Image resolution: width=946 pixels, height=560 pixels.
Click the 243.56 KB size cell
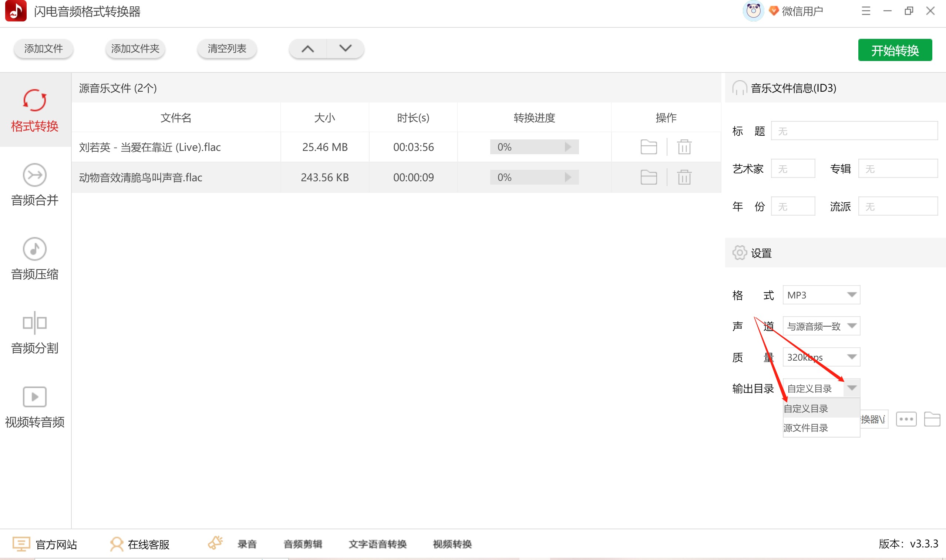324,178
